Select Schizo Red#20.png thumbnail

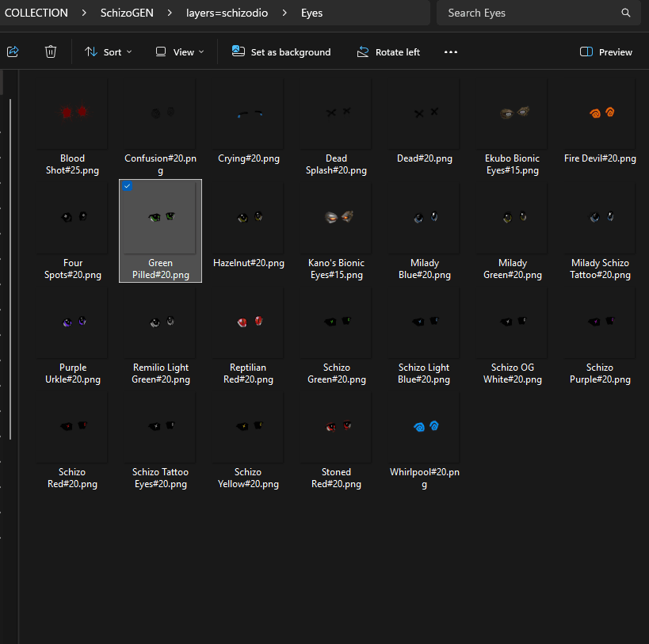coord(72,427)
